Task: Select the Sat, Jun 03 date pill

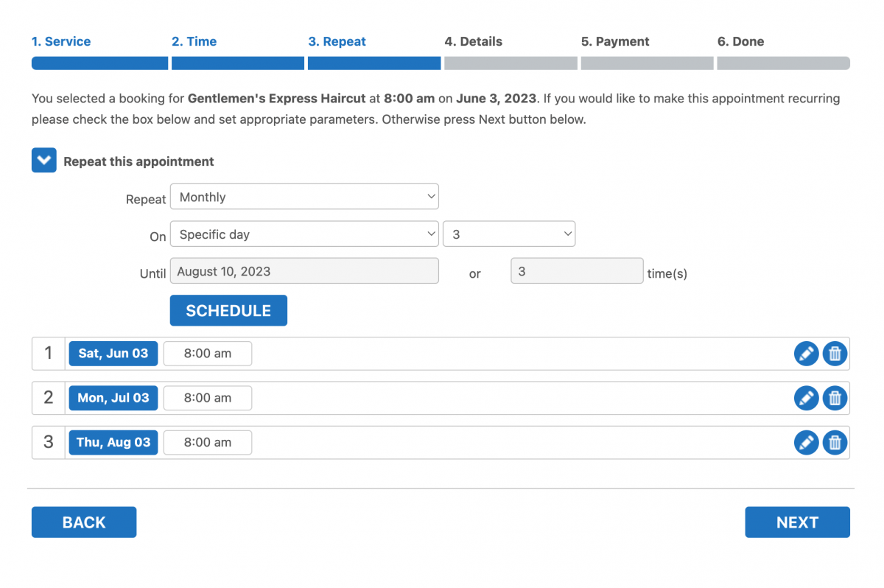Action: tap(113, 354)
